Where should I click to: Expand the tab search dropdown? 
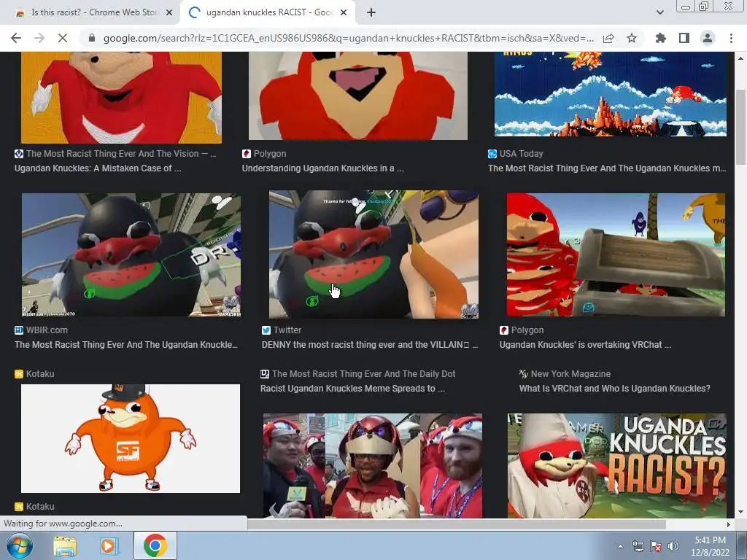[659, 12]
